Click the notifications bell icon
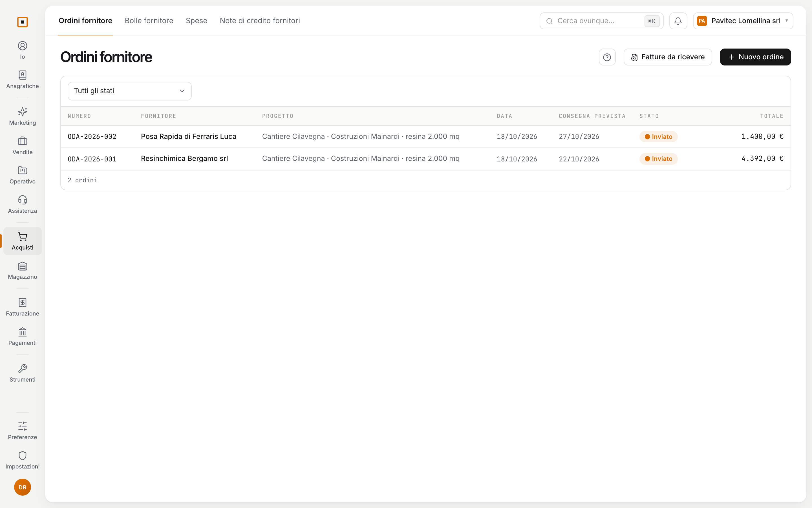 click(678, 21)
